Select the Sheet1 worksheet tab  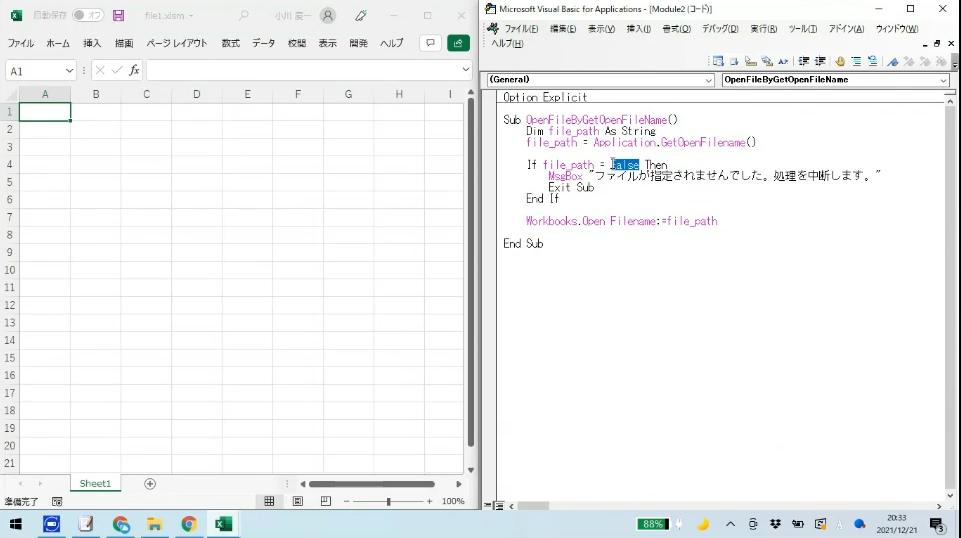(95, 484)
